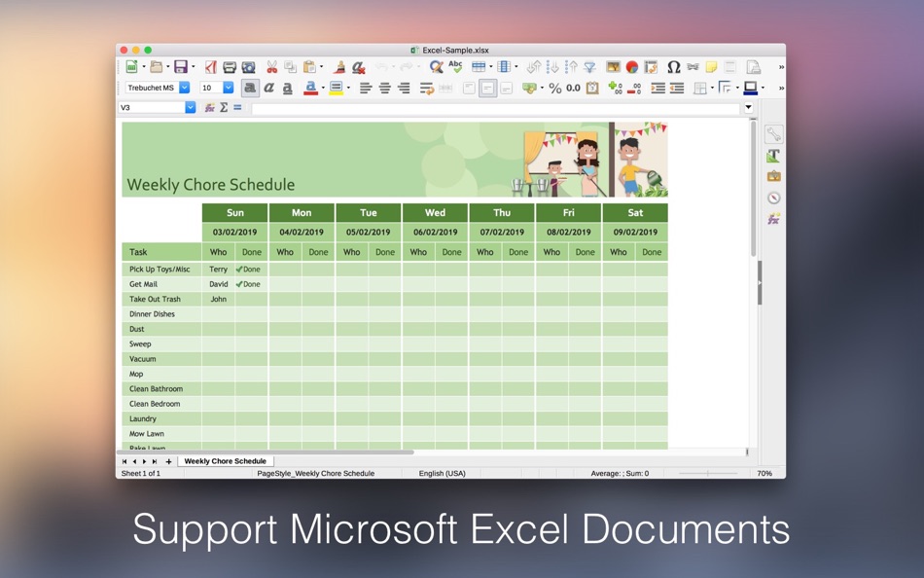Open sidebar Navigator (compass)
The image size is (924, 578).
pyautogui.click(x=774, y=198)
